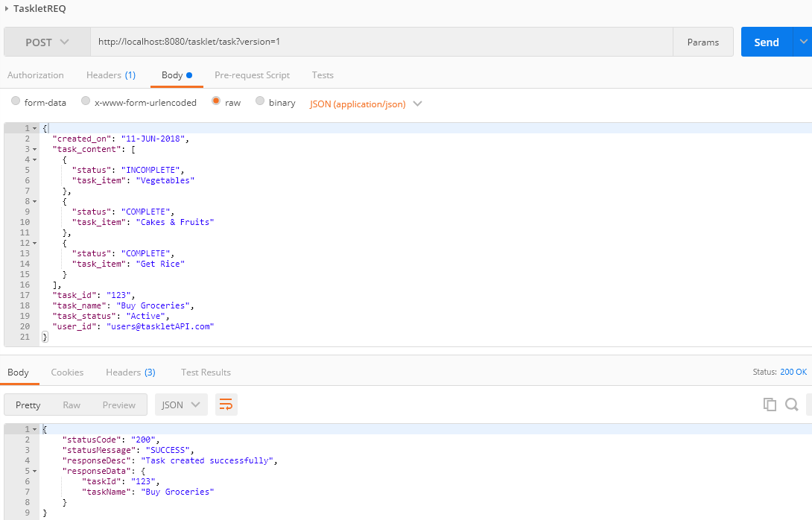Open the Params panel

click(x=702, y=42)
